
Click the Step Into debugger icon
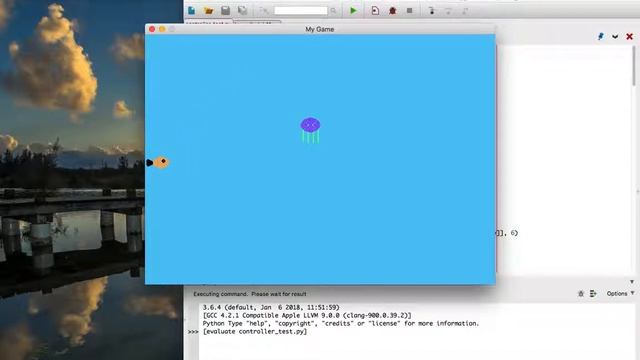(431, 11)
